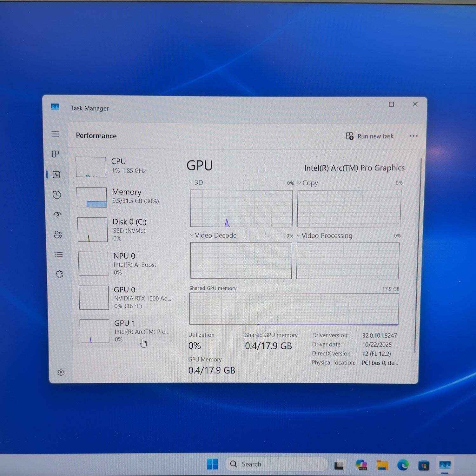Click the GPU 1 mini graph thumbnail

[95, 331]
